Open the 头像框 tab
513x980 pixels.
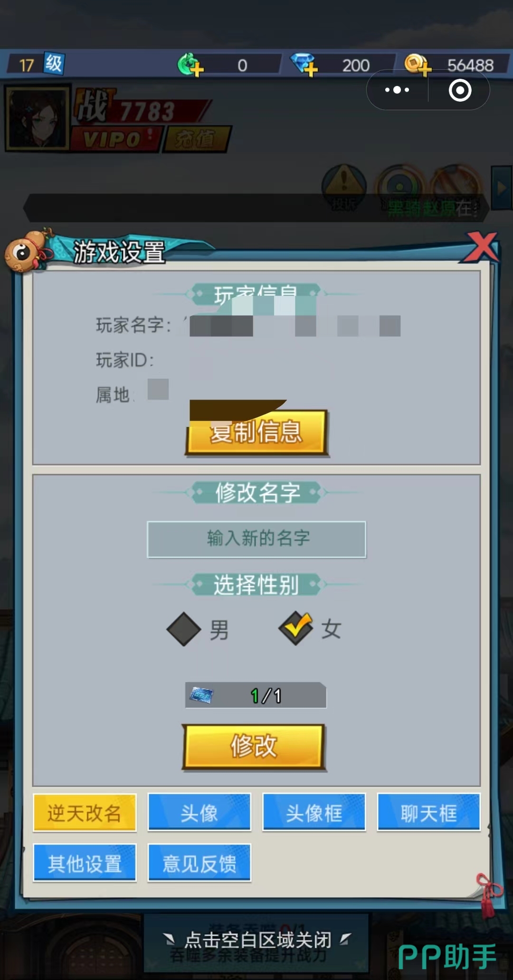click(314, 812)
